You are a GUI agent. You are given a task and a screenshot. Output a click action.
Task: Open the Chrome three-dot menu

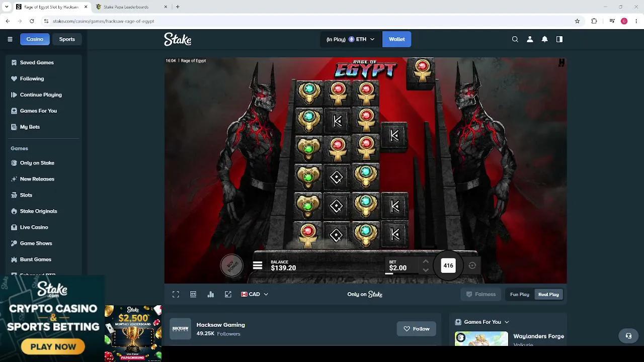636,21
